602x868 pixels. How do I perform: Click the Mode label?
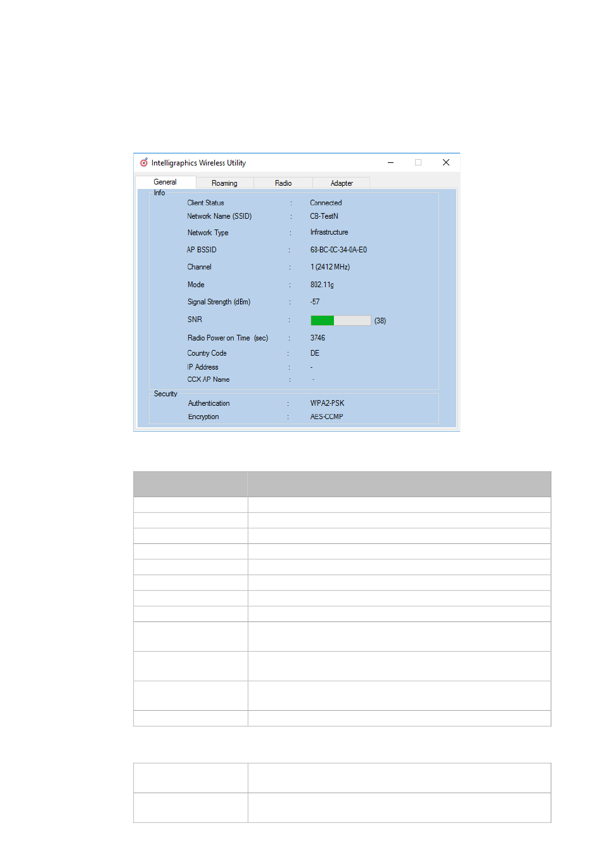point(196,285)
